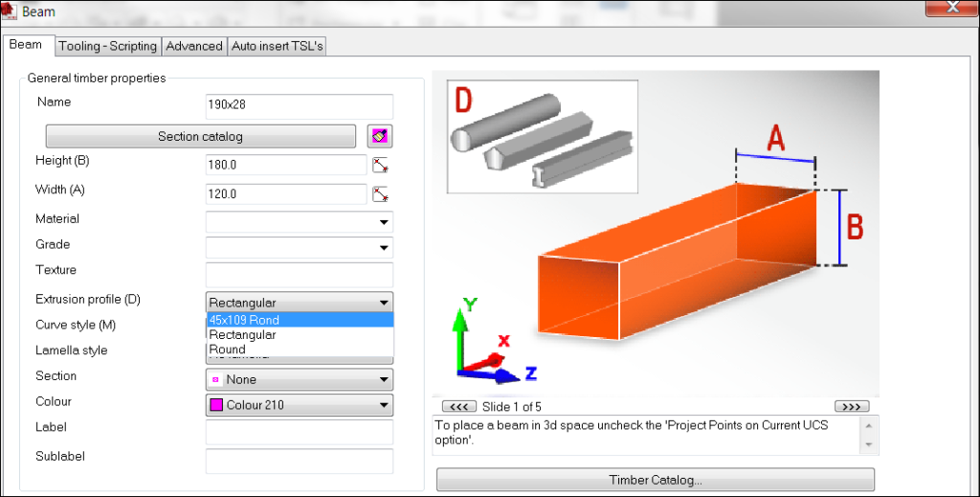The height and width of the screenshot is (497, 980).
Task: Click the paint brush icon beside Section catalog
Action: (379, 136)
